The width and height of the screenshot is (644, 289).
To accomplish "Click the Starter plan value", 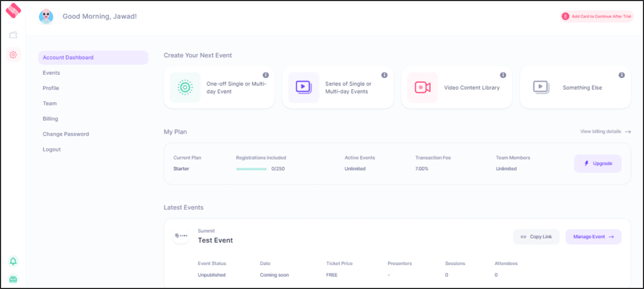I will click(x=181, y=169).
